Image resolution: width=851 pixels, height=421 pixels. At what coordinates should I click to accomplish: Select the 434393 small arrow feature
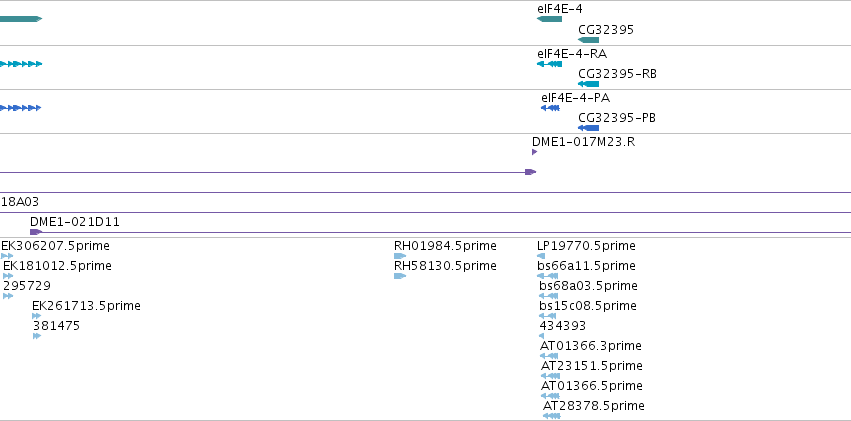(542, 336)
